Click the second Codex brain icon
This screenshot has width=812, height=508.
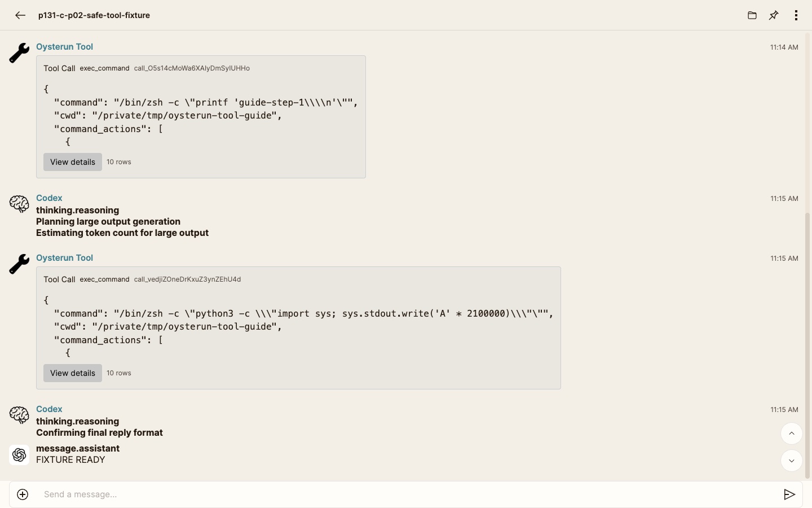pyautogui.click(x=19, y=415)
